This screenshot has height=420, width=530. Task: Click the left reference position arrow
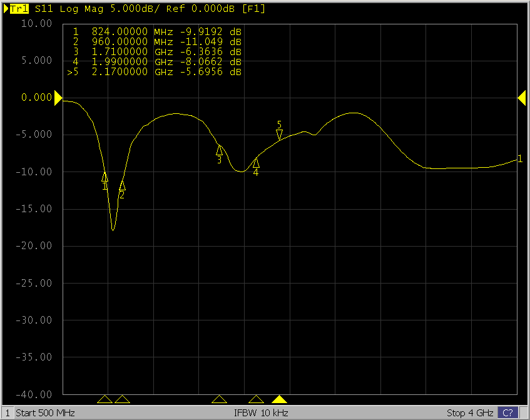[58, 98]
